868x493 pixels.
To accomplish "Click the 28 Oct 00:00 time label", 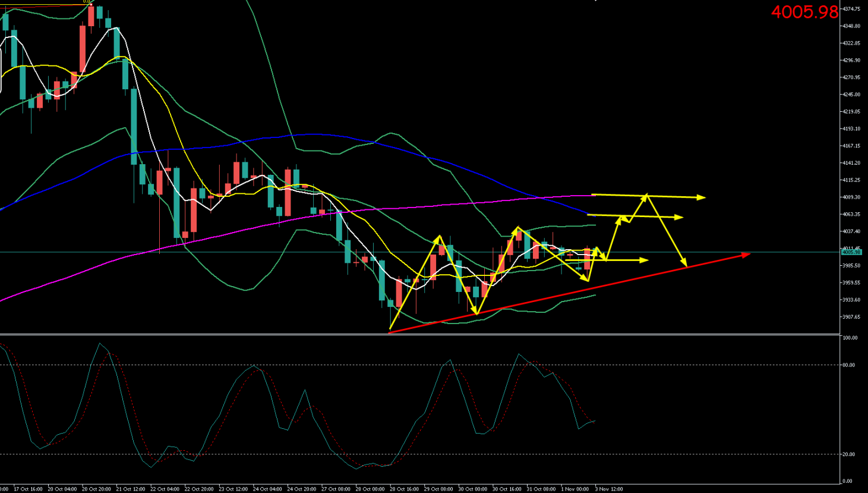I will [370, 489].
